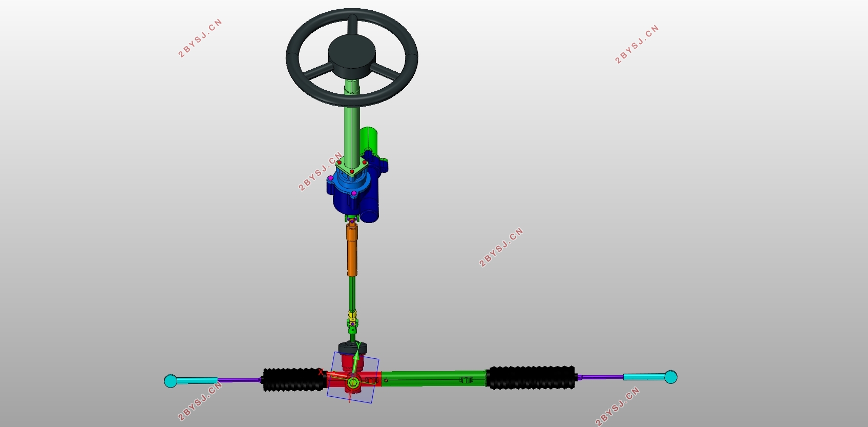Select the left purple tie rod

(x=240, y=380)
